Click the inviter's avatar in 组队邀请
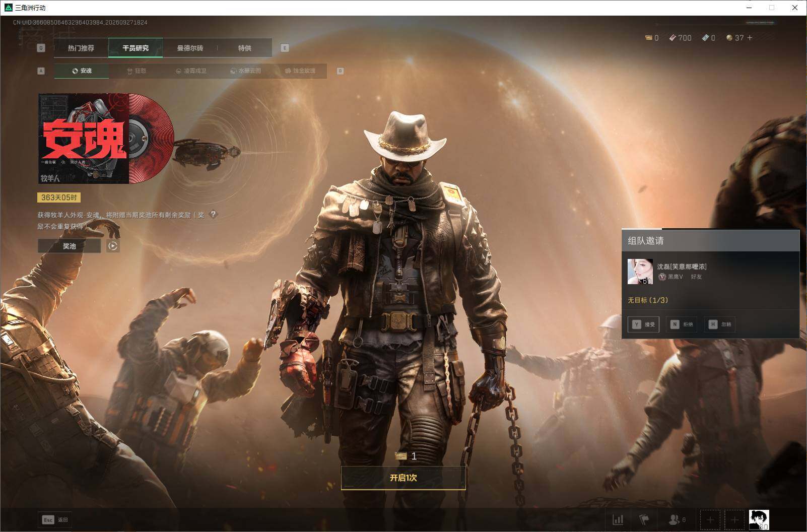This screenshot has width=807, height=532. tap(640, 272)
